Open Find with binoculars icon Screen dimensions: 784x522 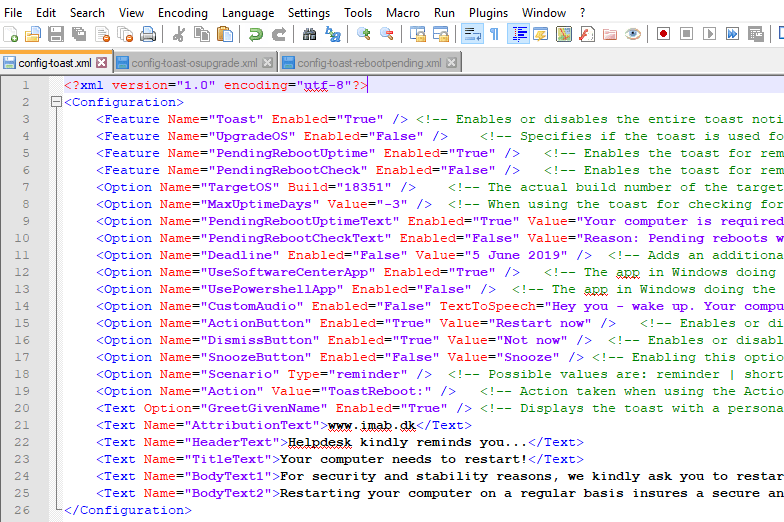coord(310,34)
